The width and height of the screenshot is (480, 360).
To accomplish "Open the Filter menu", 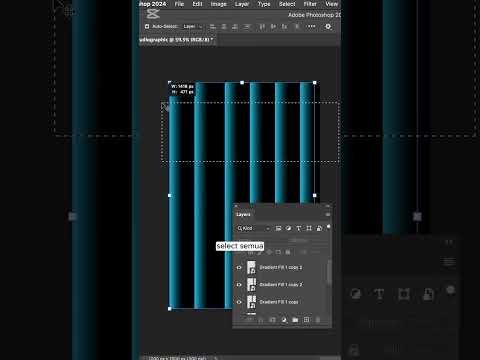I will pyautogui.click(x=310, y=4).
